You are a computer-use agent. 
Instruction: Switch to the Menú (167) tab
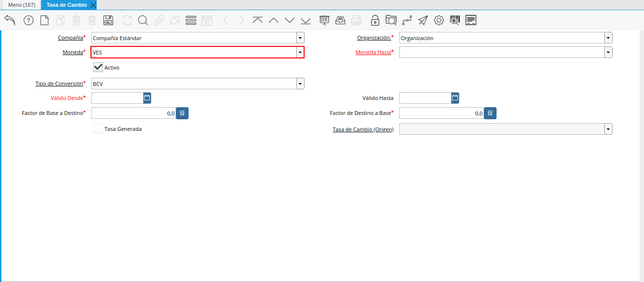[x=22, y=5]
